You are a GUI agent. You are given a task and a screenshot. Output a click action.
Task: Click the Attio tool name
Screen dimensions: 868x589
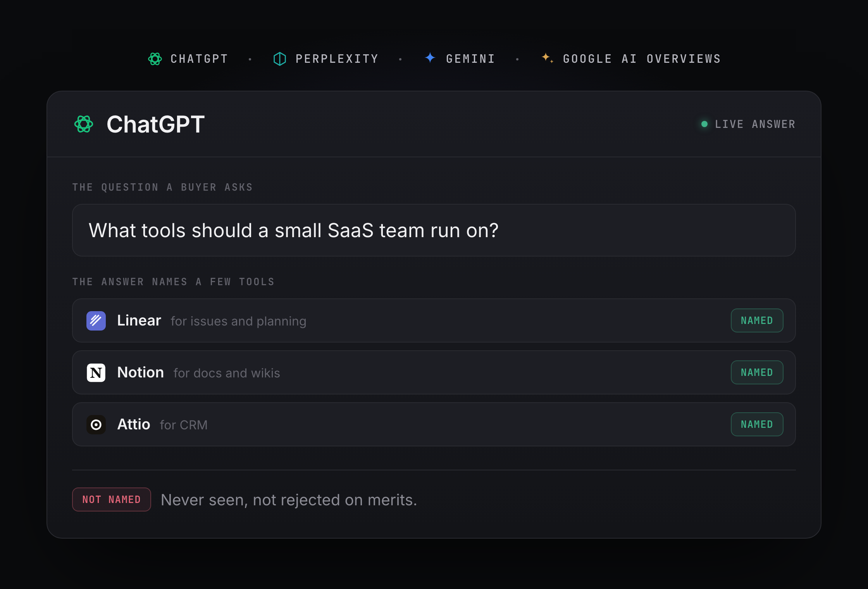[x=134, y=424]
